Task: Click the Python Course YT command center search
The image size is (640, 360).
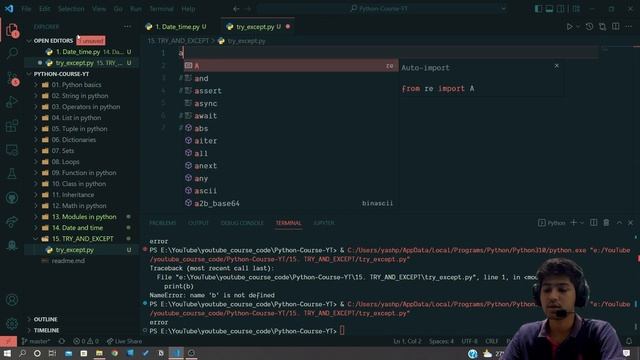Action: (382, 9)
